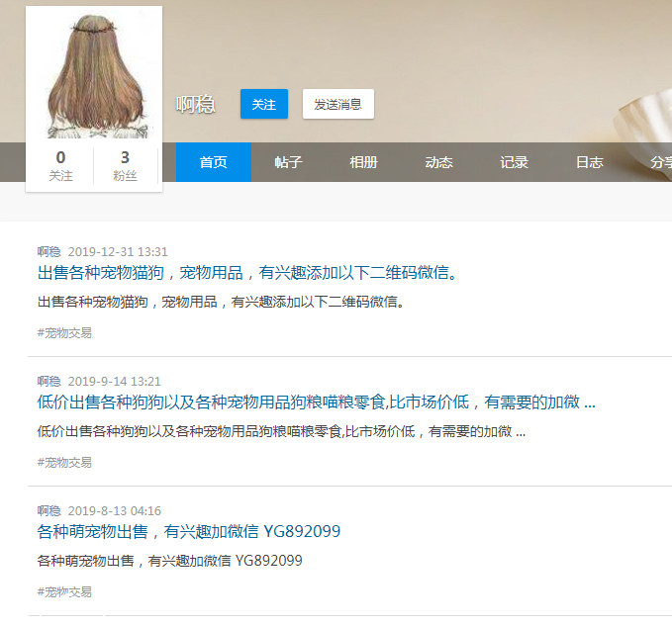Click #宠物交易 tag under the 2019-8-13 post

tap(64, 591)
